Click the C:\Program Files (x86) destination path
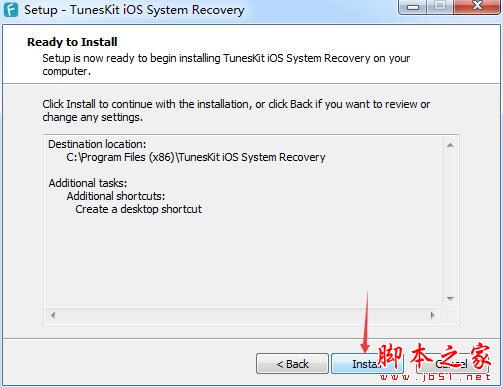The image size is (503, 388). (x=196, y=157)
